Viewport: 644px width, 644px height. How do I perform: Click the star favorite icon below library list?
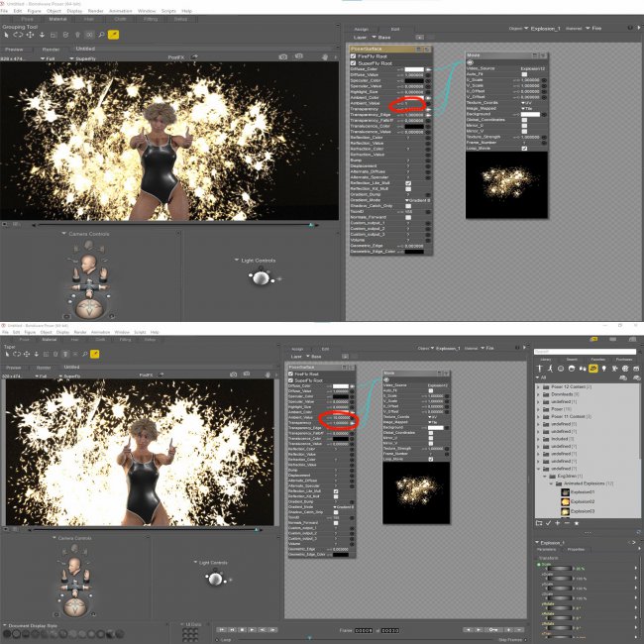pyautogui.click(x=577, y=523)
